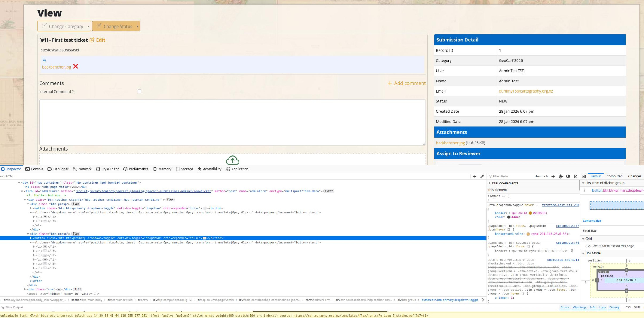Toggle the :hov pseudo-class panel
Screen dimensions: 644x318
coord(538,176)
